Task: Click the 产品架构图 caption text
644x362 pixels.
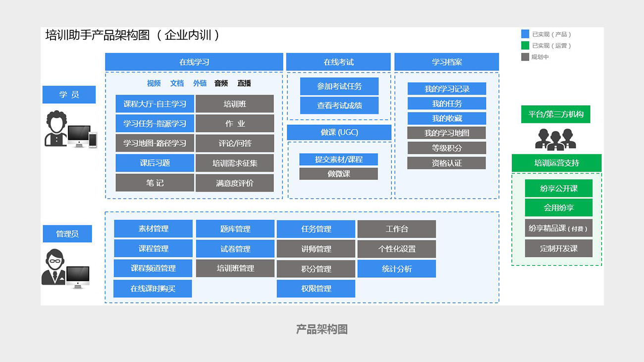Action: click(322, 329)
